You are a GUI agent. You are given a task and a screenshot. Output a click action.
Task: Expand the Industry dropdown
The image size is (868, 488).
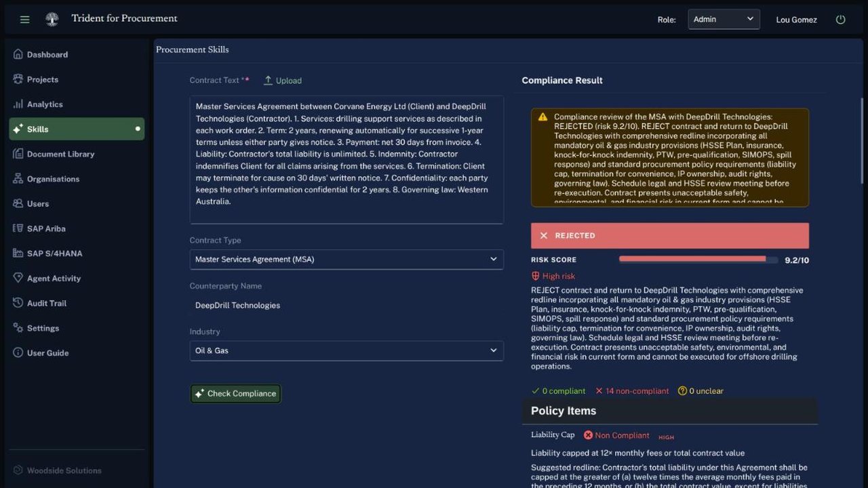(x=347, y=350)
